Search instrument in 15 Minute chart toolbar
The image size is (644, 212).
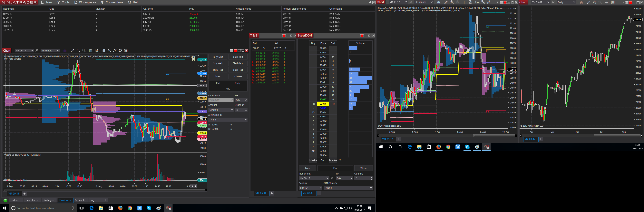(x=37, y=51)
